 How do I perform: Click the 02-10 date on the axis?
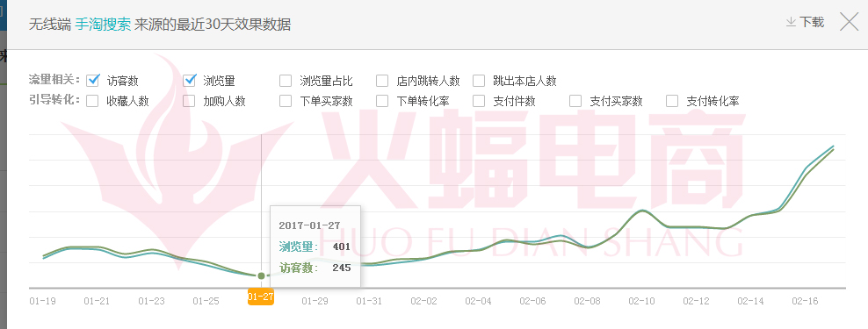click(641, 301)
